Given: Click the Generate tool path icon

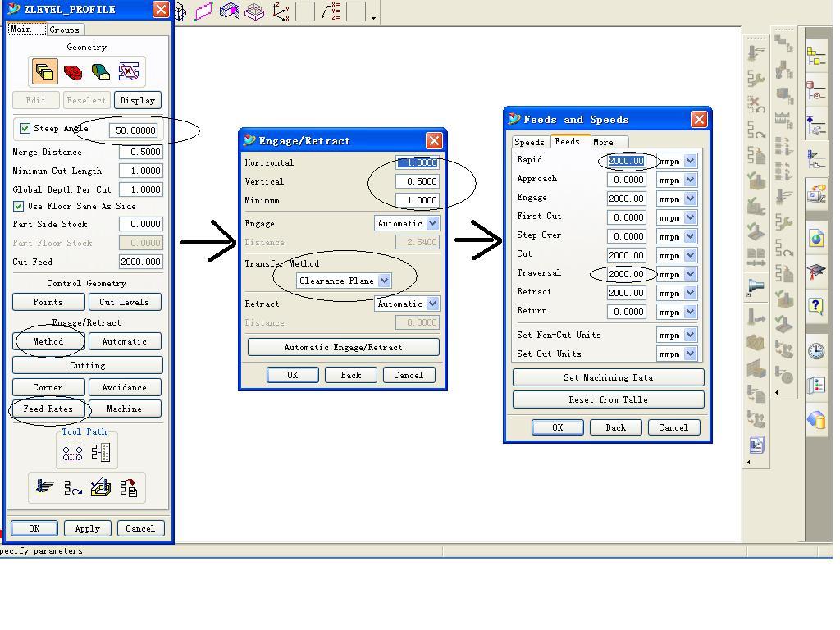Looking at the screenshot, I should [x=45, y=487].
